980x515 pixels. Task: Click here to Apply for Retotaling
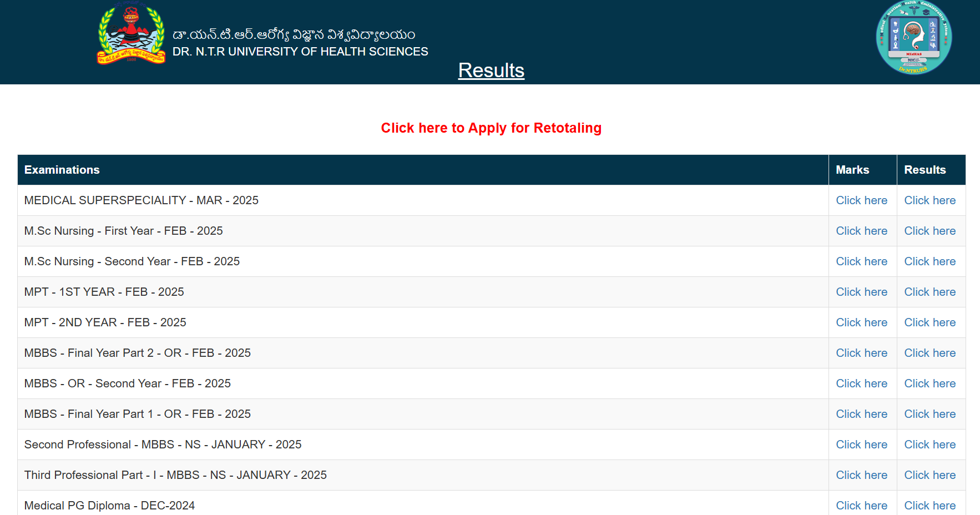point(491,128)
